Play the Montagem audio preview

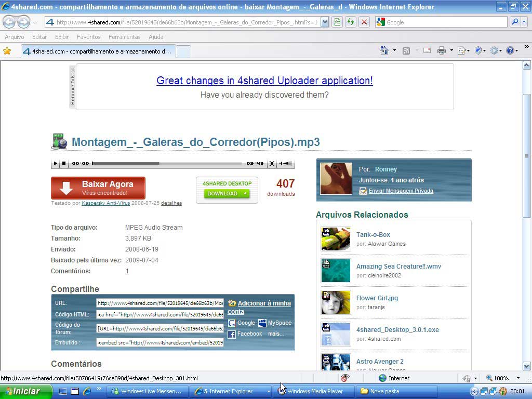click(55, 163)
